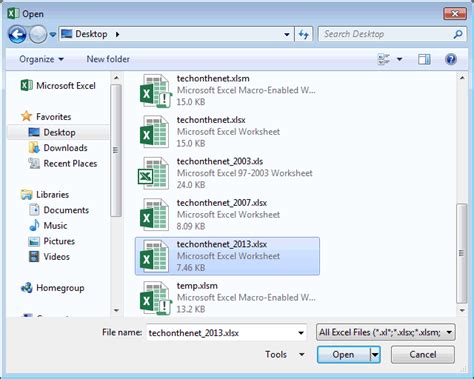Click the Videos filmstrip icon
The height and width of the screenshot is (379, 474).
(34, 257)
